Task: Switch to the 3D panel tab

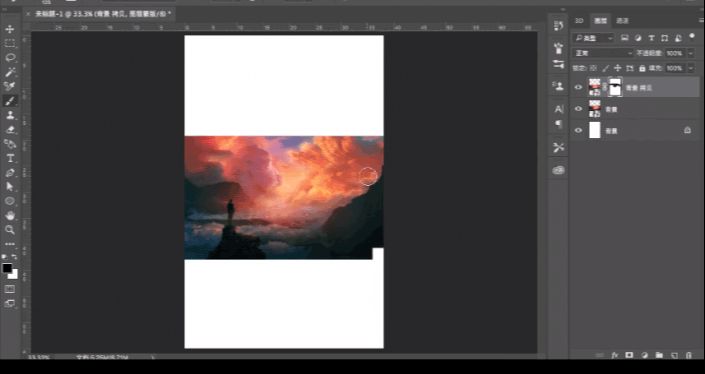Action: point(580,21)
